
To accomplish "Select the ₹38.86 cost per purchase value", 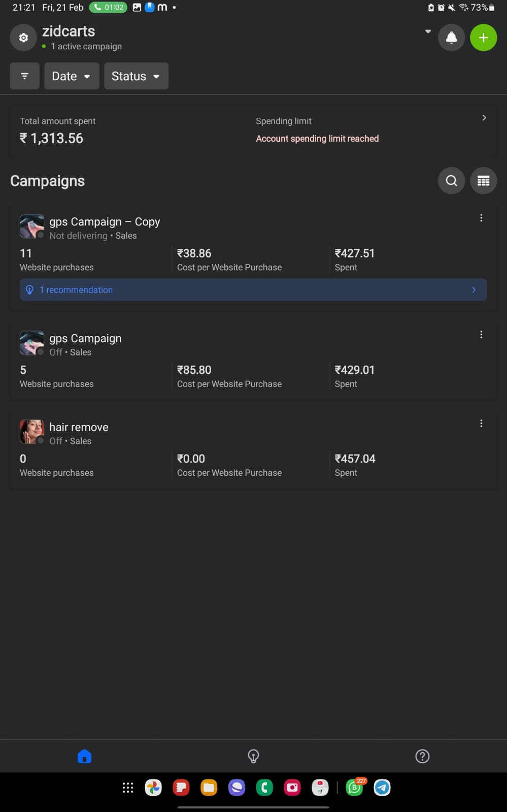I will pos(194,253).
